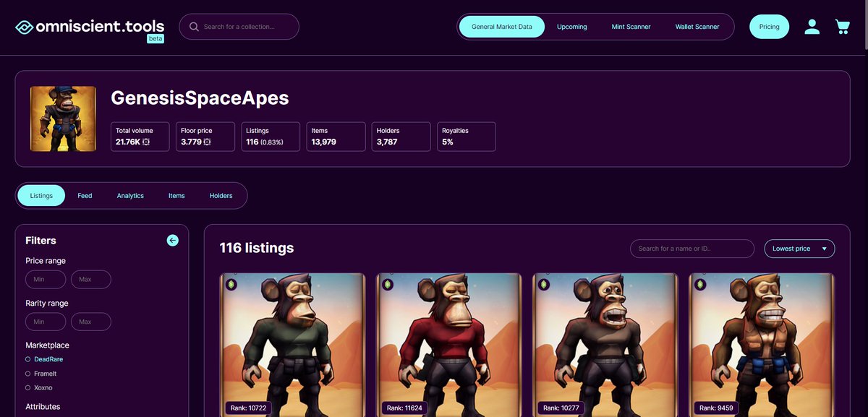Click marketplace badge on Rank 10722 card
This screenshot has height=417, width=868.
point(231,285)
